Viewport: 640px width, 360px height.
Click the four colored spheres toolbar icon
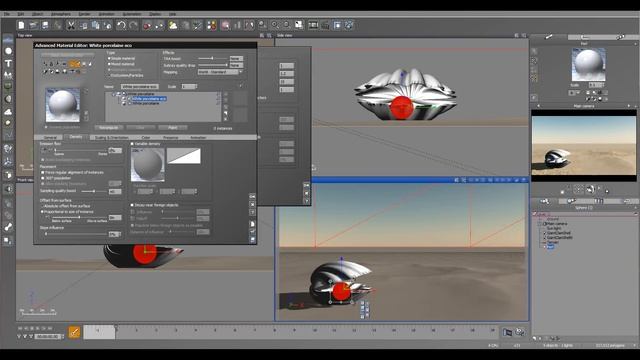pyautogui.click(x=211, y=25)
